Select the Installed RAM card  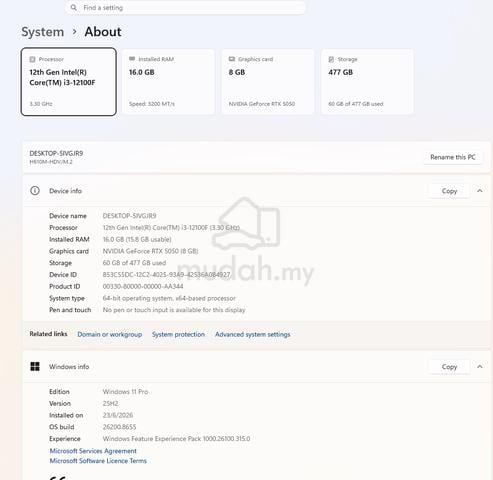coord(168,82)
